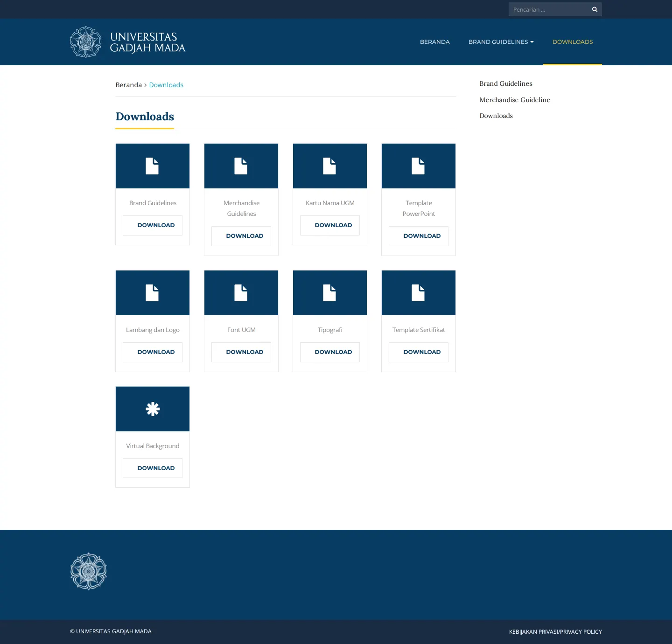Select the Downloads navigation tab

pyautogui.click(x=573, y=42)
